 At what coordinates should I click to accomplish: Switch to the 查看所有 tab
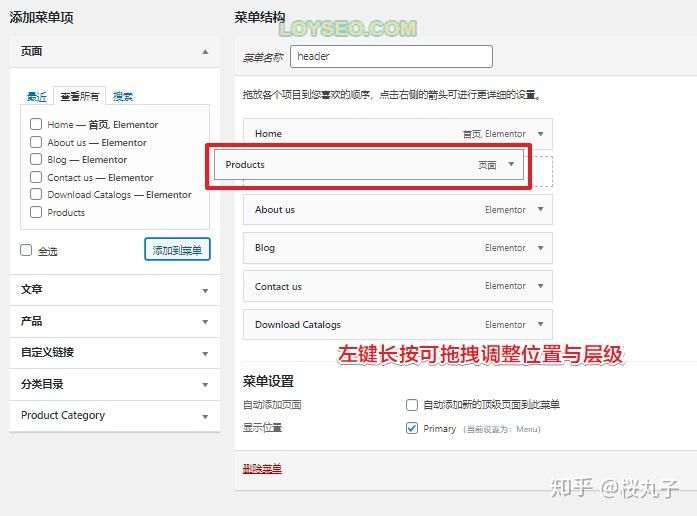[x=80, y=96]
